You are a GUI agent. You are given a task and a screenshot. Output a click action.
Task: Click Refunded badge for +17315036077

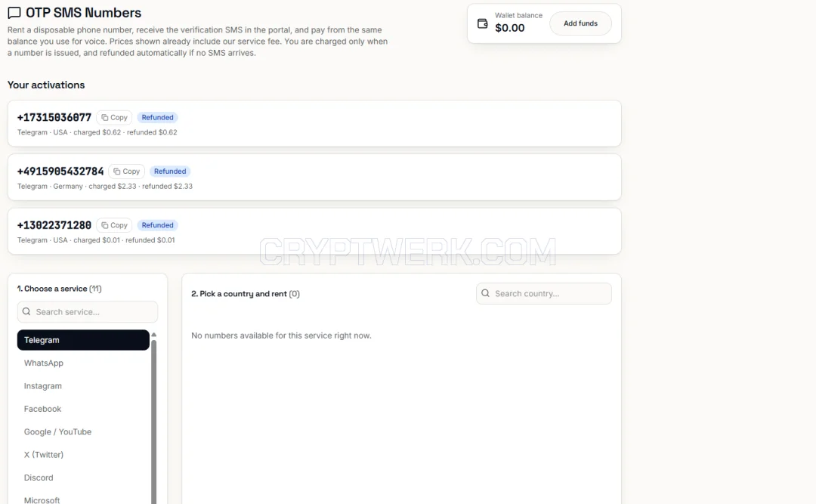tap(157, 118)
